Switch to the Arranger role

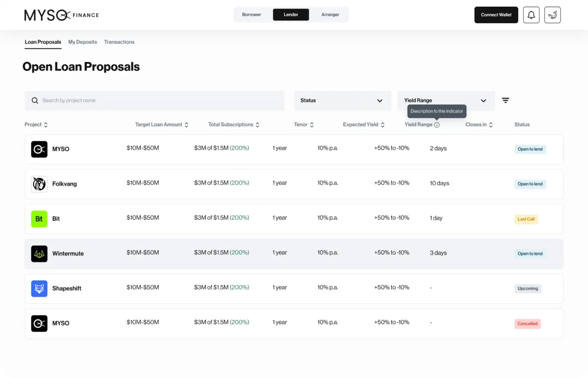coord(330,15)
